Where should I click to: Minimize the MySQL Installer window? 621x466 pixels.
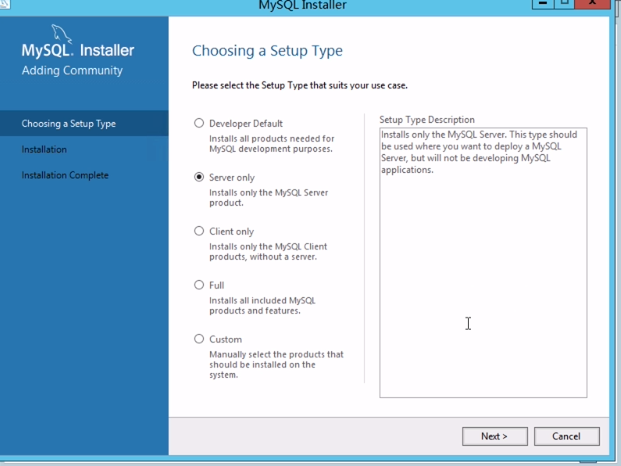tap(543, 3)
